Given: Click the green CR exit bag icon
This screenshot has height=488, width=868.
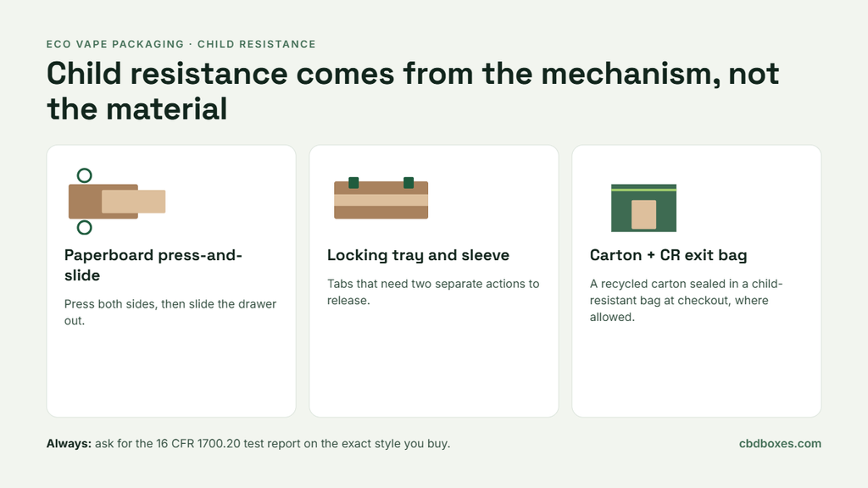Looking at the screenshot, I should pyautogui.click(x=644, y=208).
